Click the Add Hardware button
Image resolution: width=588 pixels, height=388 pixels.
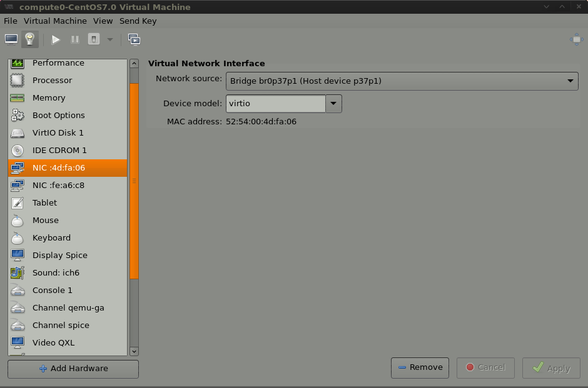point(73,369)
